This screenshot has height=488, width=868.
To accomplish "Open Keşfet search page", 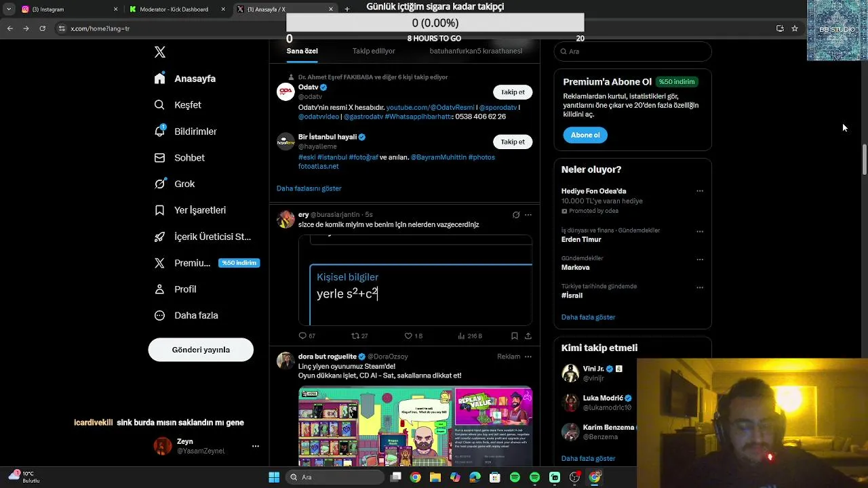I will pyautogui.click(x=178, y=105).
